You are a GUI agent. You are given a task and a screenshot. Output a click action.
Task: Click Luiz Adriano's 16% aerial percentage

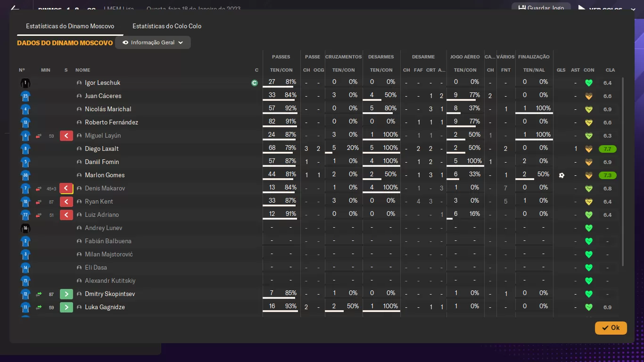click(475, 214)
